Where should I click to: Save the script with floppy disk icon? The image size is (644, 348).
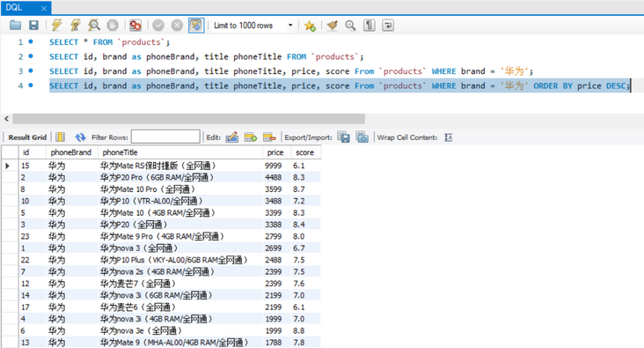click(x=33, y=25)
